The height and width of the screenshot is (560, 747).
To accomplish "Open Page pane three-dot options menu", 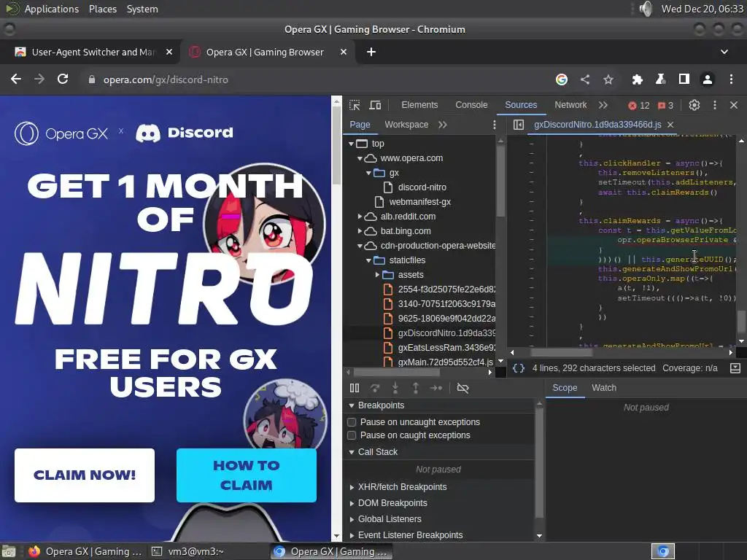I will (494, 125).
